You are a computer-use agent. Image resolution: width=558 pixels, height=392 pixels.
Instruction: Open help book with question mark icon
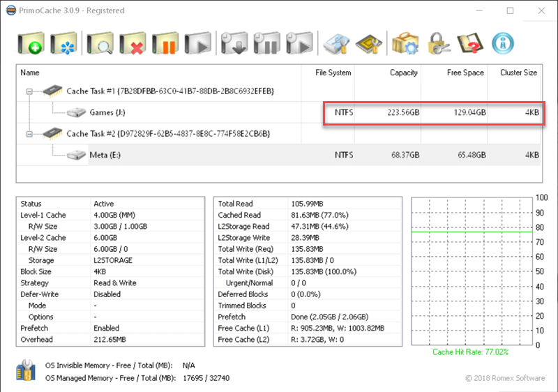click(x=470, y=43)
